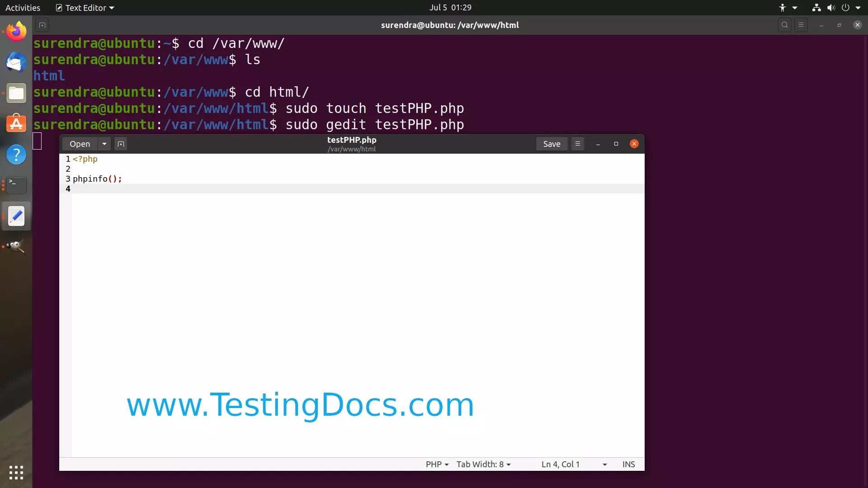868x488 pixels.
Task: Open Thunderbird mail from dock
Action: tap(16, 62)
